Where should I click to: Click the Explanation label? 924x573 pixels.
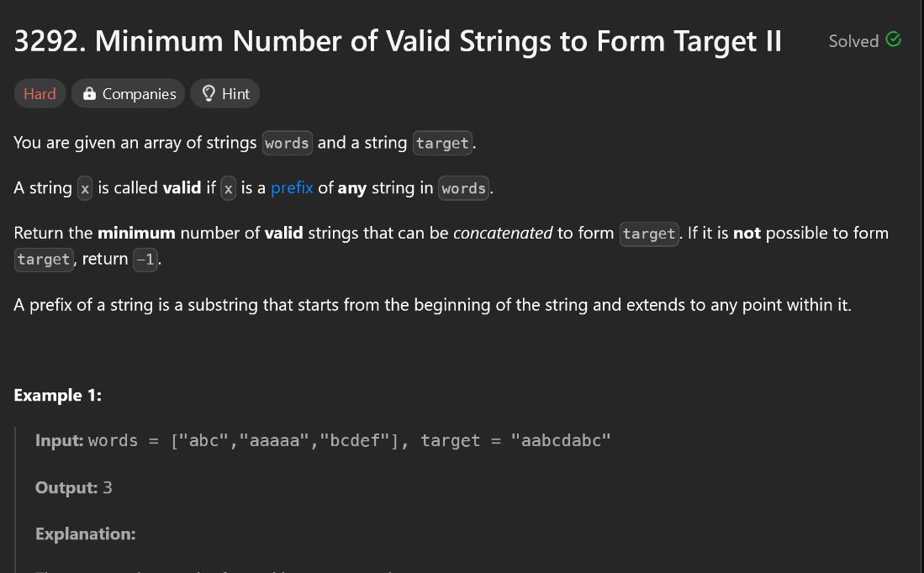85,534
